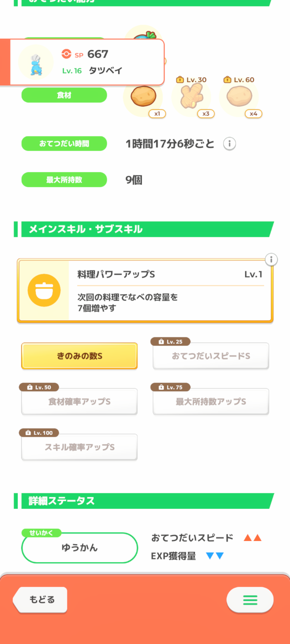290x644 pixels.
Task: Tap locked おてつだいスピードS sub skill
Action: 211,356
